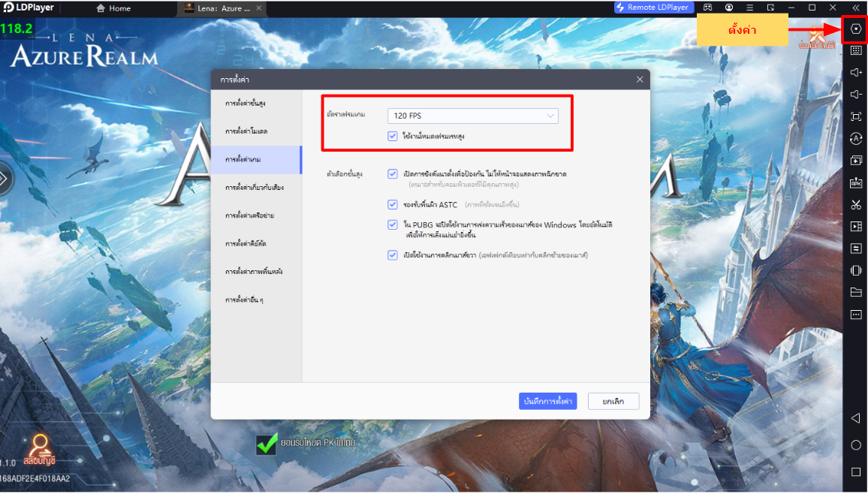Close the Lena: Azure tab
Image resolution: width=868 pixels, height=494 pixels.
(x=258, y=8)
